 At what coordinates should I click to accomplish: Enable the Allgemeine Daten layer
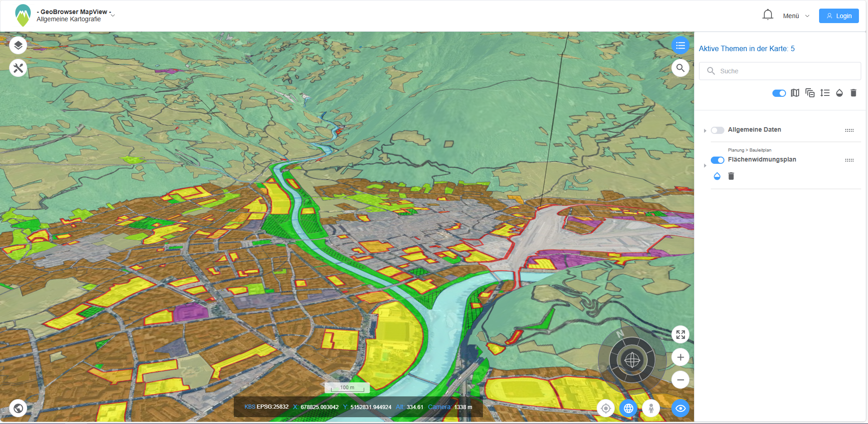click(717, 130)
